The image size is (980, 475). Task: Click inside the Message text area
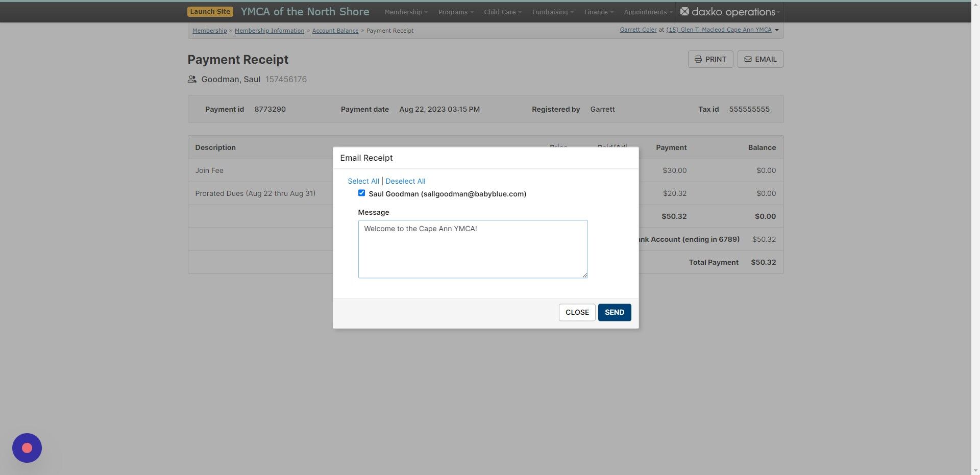[473, 249]
